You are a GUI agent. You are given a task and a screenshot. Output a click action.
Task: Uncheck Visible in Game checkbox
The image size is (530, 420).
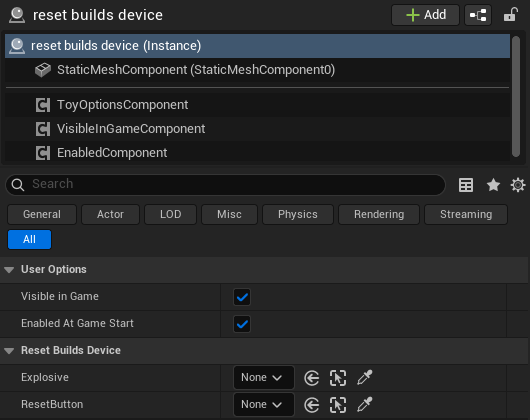point(242,297)
